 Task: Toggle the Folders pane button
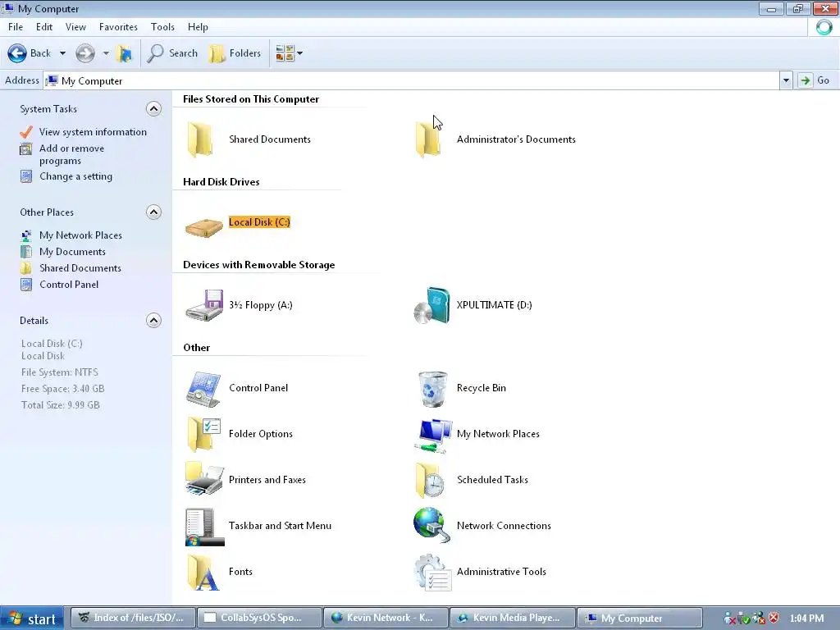(x=235, y=53)
